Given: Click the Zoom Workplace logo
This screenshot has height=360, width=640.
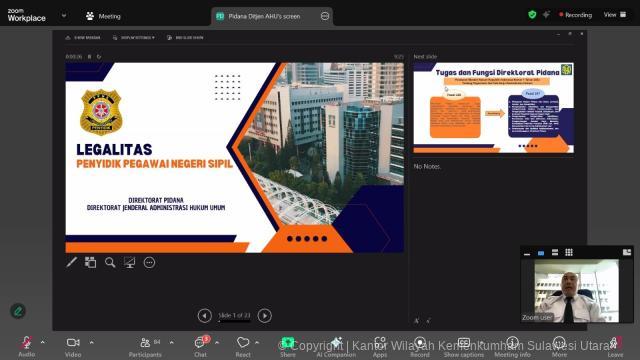Looking at the screenshot, I should (x=27, y=16).
